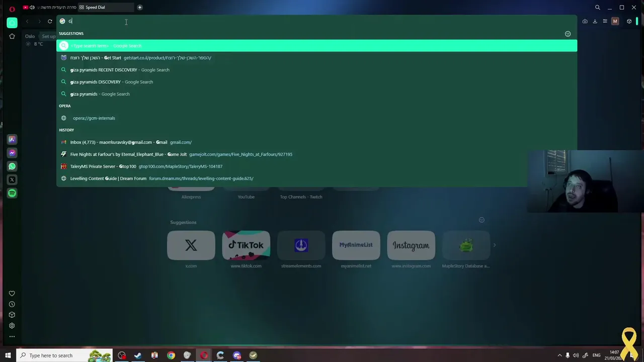Select giza pyramids RECENT DISCOVERY suggestion
This screenshot has height=362, width=644.
point(317,70)
